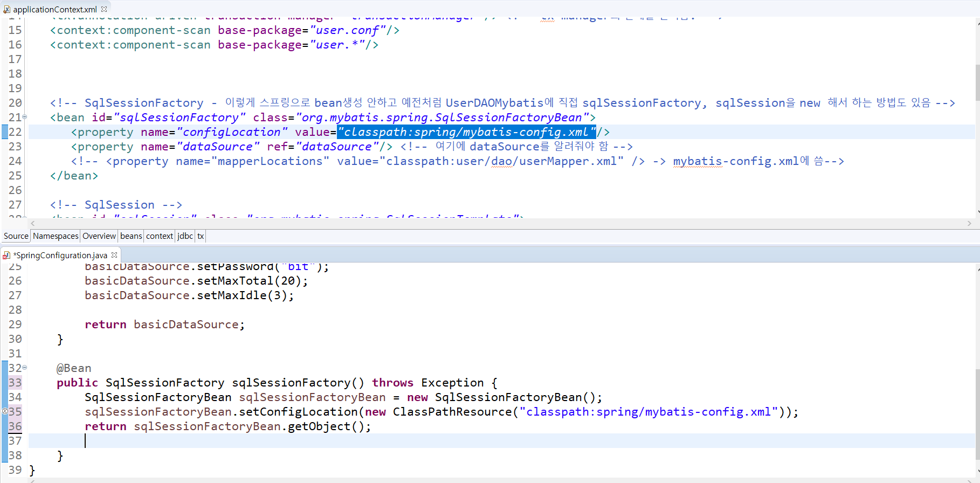Viewport: 980px width, 483px height.
Task: Click the applicationContext.xml file icon
Action: click(6, 9)
